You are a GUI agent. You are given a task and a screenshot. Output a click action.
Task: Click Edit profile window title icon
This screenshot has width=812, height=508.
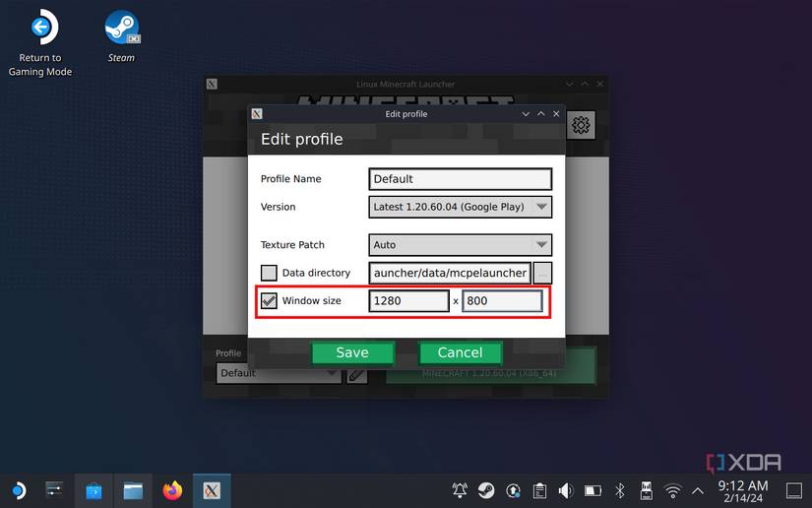point(257,114)
